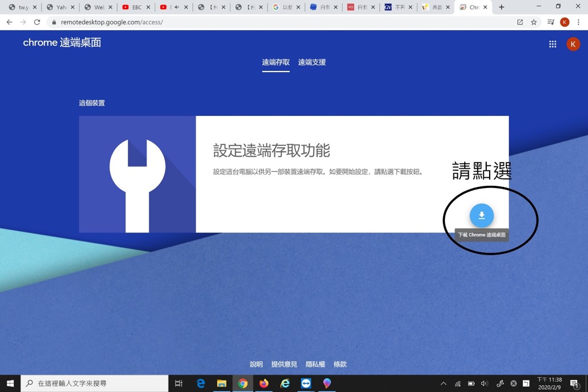
Task: Open the volume control in the tray
Action: pos(485,383)
